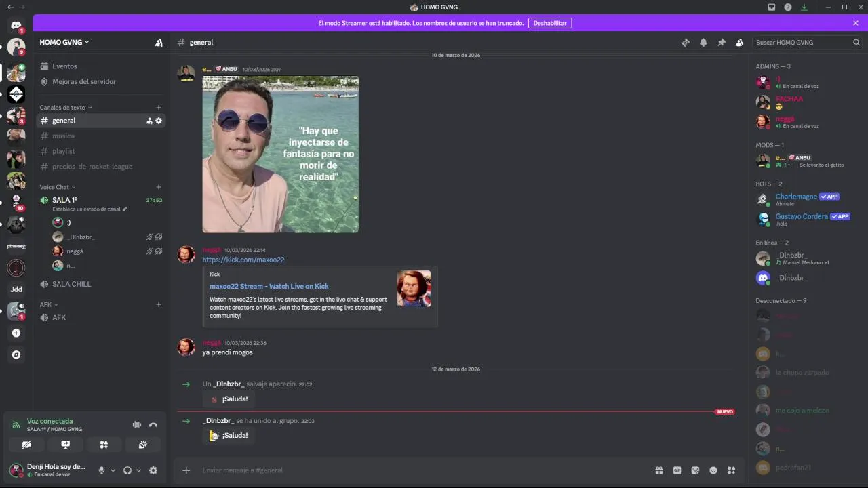Viewport: 868px width, 488px height.
Task: Open Gustavo Cordera bot profile in member list
Action: [807, 220]
